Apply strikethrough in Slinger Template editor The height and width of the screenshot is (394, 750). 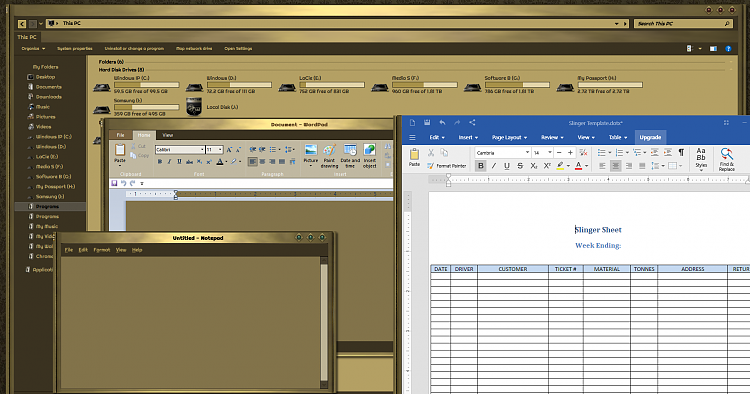pyautogui.click(x=520, y=166)
